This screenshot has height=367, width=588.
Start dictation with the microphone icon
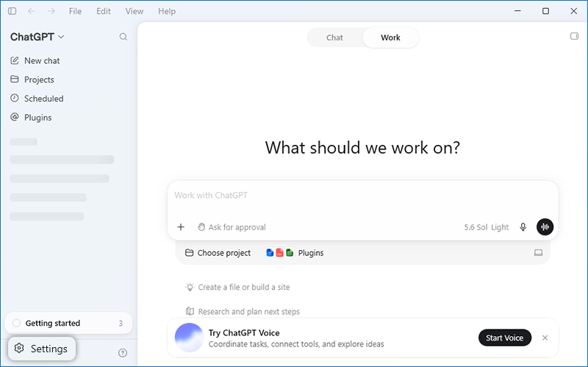(x=523, y=227)
